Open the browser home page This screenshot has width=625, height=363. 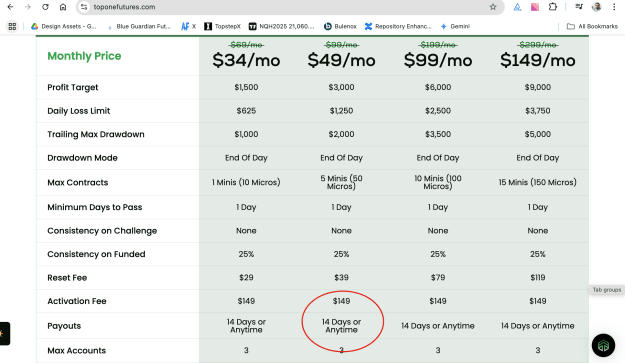[63, 7]
